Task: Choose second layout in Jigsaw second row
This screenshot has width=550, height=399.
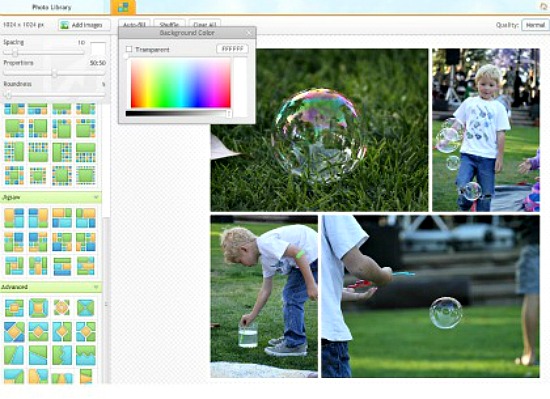Action: pos(38,242)
